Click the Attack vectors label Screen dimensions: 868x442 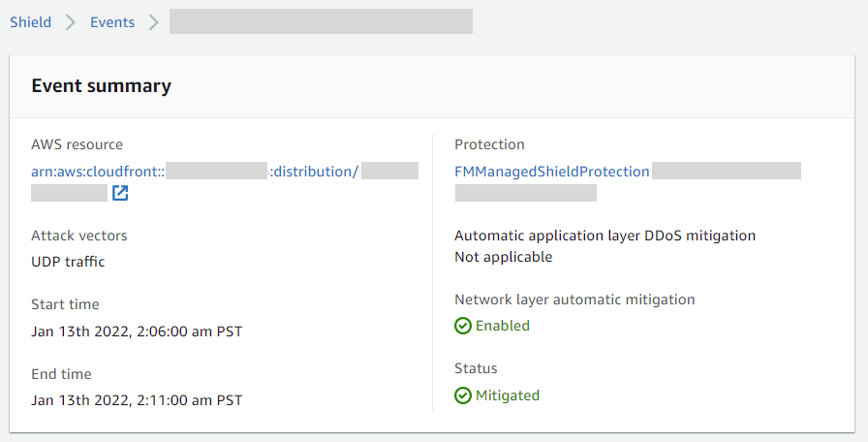(79, 236)
